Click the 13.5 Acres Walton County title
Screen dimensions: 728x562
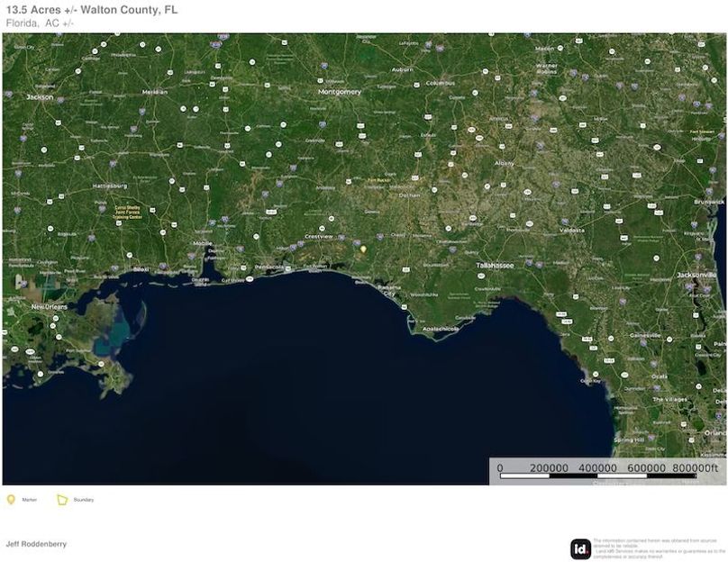click(92, 10)
